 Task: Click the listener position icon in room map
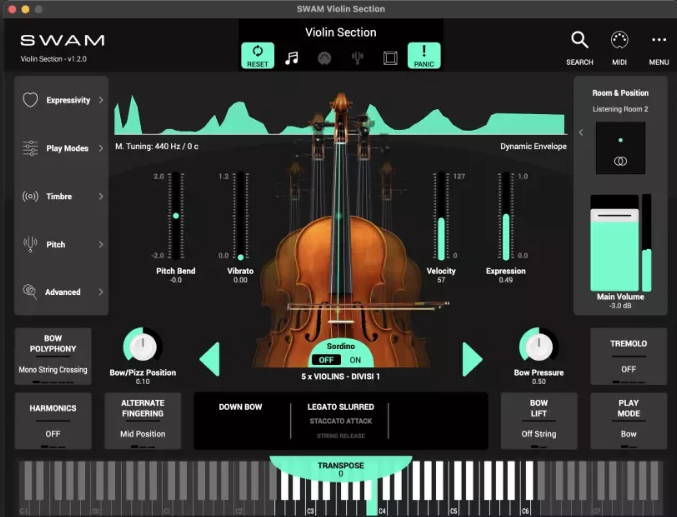[x=620, y=162]
